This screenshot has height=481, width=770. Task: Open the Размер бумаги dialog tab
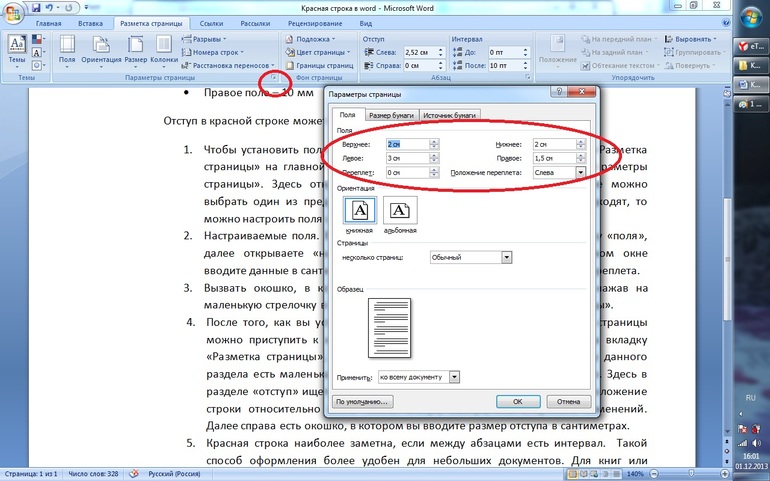(391, 115)
